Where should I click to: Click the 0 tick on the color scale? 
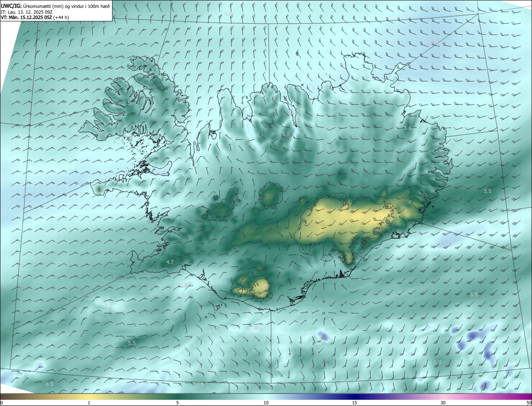(x=2, y=403)
